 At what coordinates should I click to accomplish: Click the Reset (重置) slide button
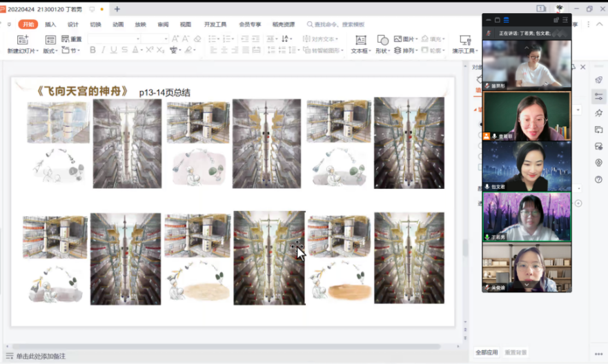click(72, 39)
